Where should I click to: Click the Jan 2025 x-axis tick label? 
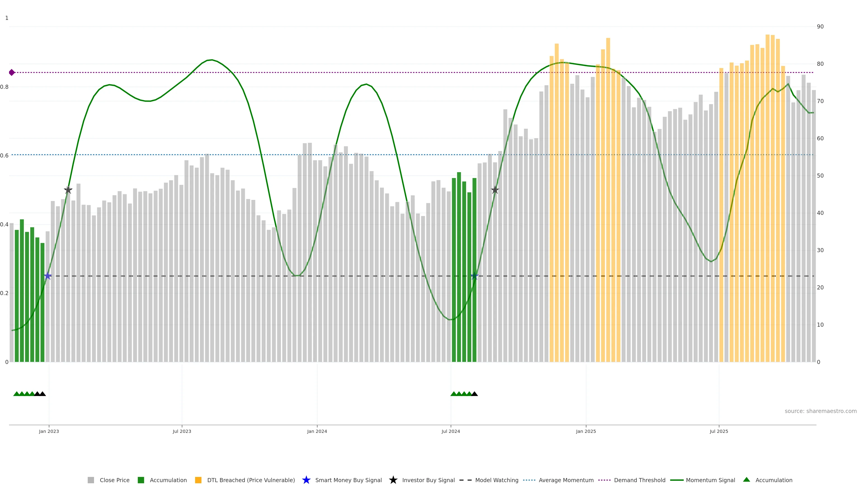(x=586, y=432)
